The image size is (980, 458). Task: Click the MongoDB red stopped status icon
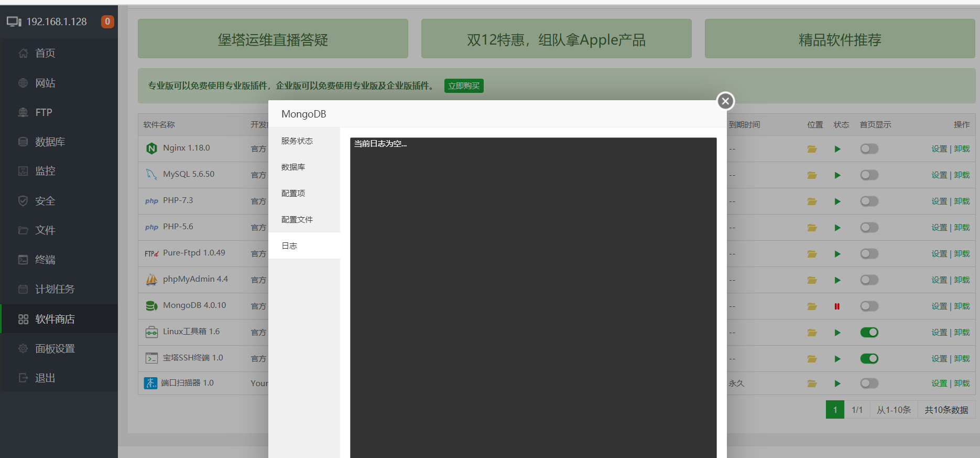click(x=837, y=306)
